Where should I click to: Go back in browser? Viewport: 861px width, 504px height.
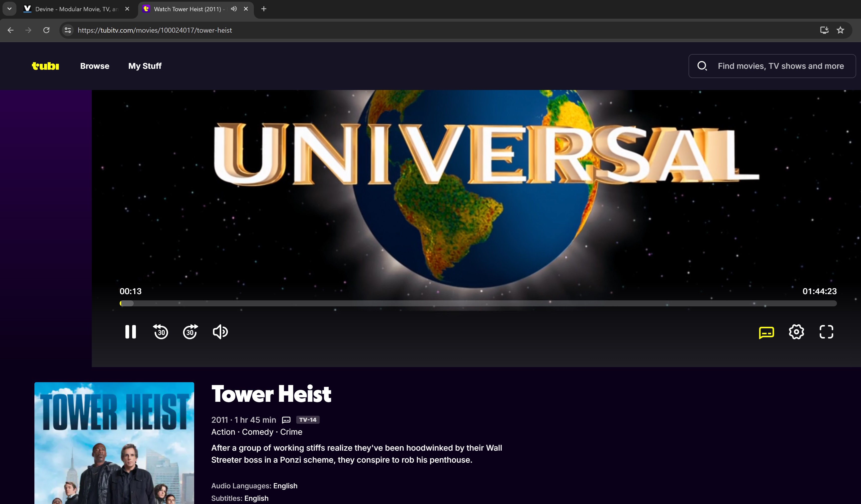pyautogui.click(x=10, y=30)
